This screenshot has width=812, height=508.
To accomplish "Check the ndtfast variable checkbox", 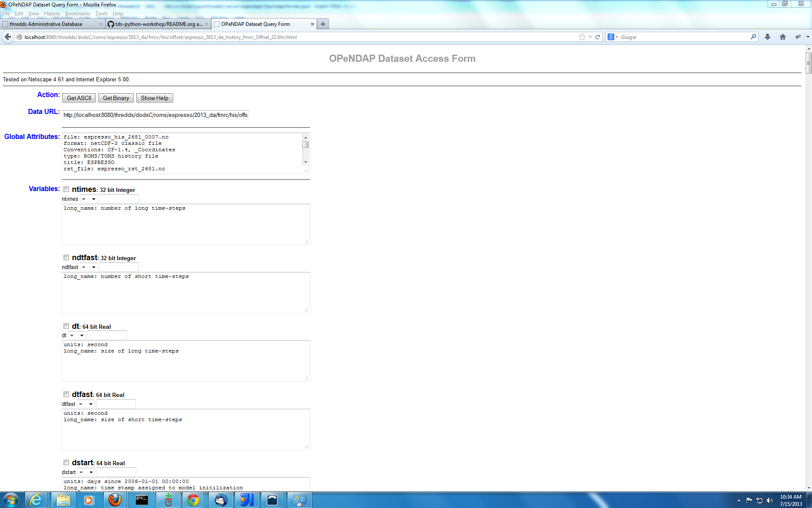I will coord(66,258).
